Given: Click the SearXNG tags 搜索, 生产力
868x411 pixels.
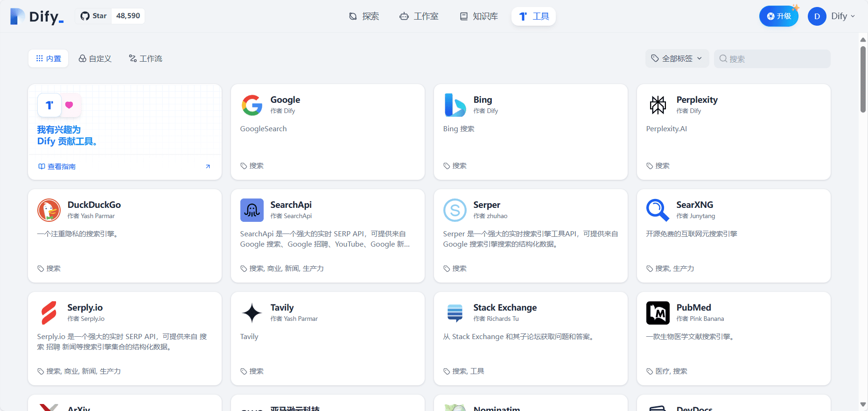Looking at the screenshot, I should [x=675, y=269].
